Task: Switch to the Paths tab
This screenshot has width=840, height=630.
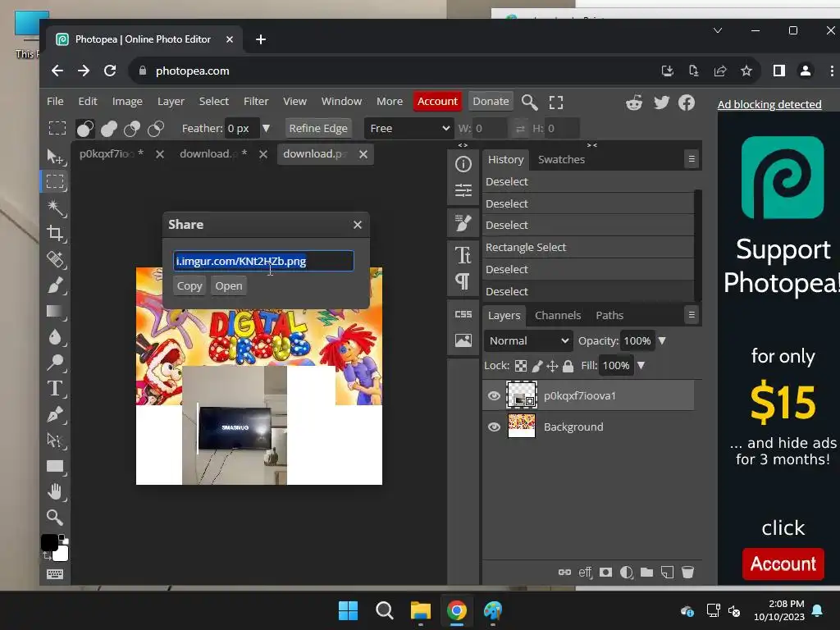Action: point(609,316)
